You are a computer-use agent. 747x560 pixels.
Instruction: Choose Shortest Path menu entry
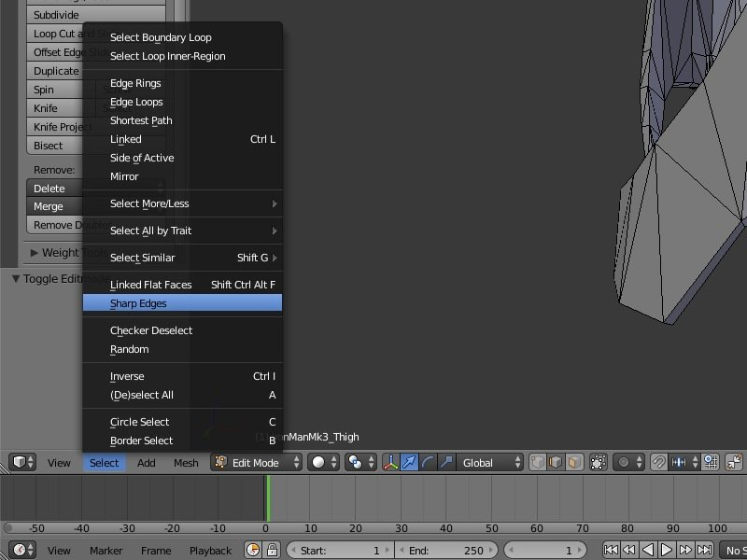point(182,120)
